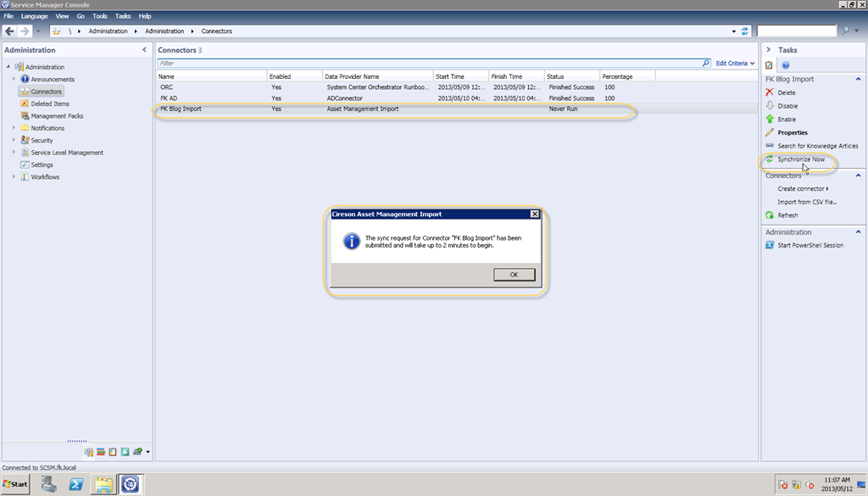
Task: Click the Refresh icon under Connectors
Action: click(770, 215)
